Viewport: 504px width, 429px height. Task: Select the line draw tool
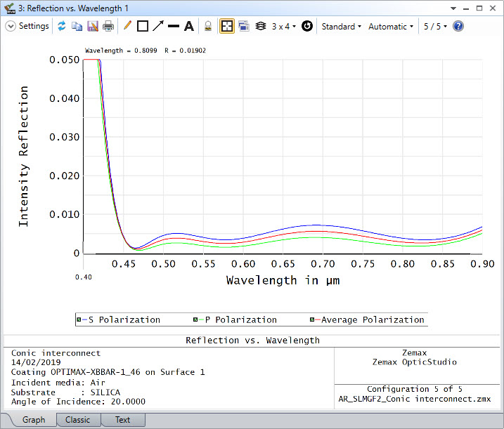[x=174, y=27]
